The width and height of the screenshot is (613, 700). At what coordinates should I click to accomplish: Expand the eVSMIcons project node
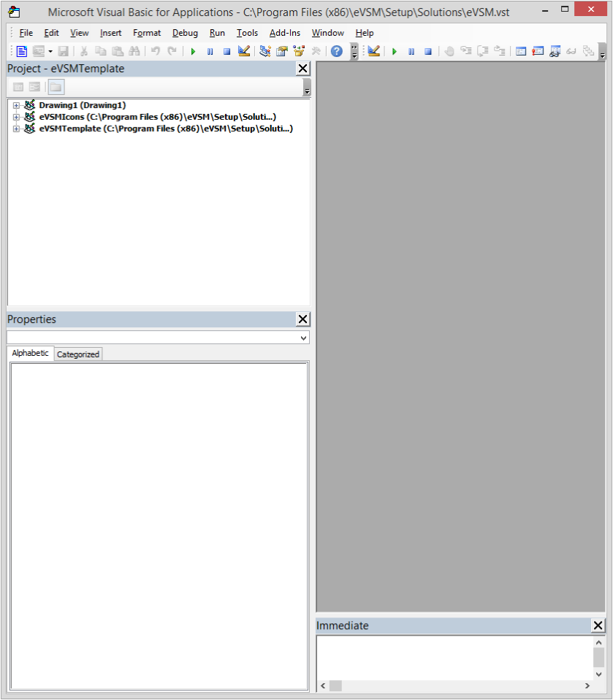(16, 118)
